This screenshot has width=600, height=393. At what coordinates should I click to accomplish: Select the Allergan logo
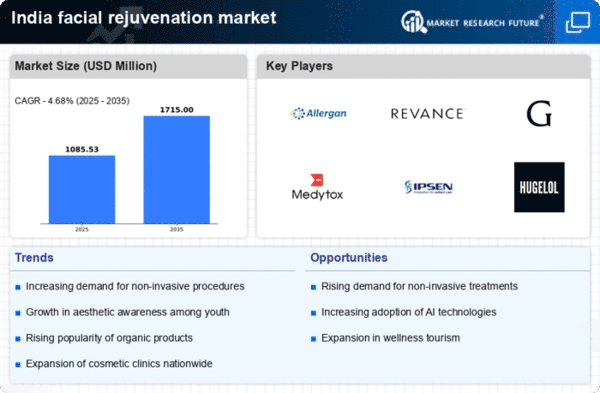coord(318,113)
